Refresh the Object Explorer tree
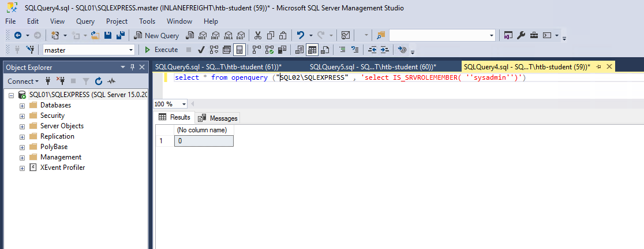644x249 pixels. tap(99, 81)
